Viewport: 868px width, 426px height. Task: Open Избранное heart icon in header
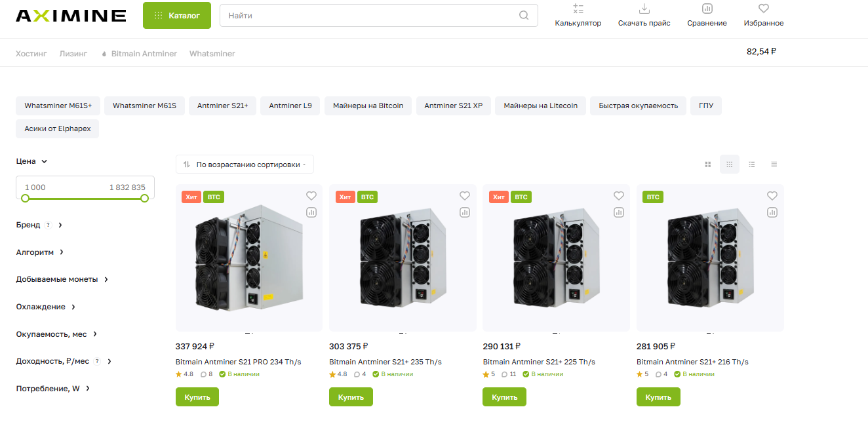(x=763, y=9)
